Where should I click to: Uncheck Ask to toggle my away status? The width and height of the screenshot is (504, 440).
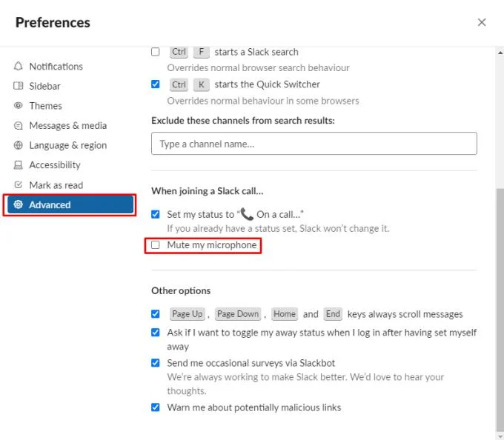click(x=155, y=333)
